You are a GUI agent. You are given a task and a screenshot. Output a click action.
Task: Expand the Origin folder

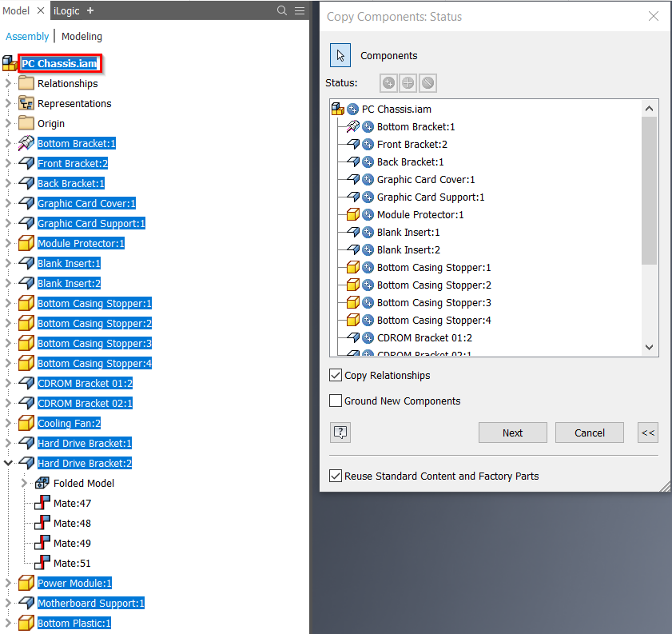pos(6,122)
